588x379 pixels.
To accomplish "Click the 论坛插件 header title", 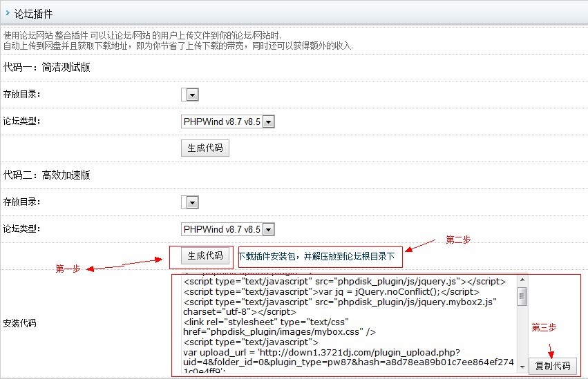I will (33, 14).
